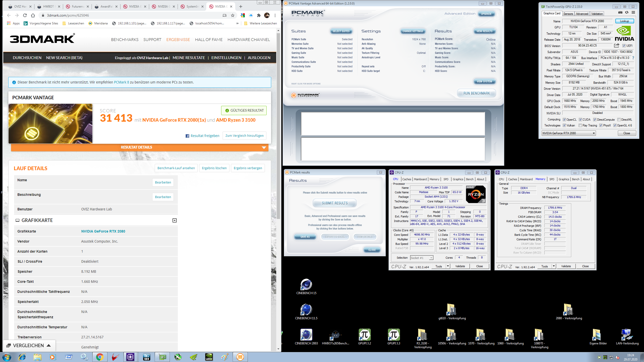Toggle the PhysX checkbox
This screenshot has height=362, width=644.
pos(601,125)
